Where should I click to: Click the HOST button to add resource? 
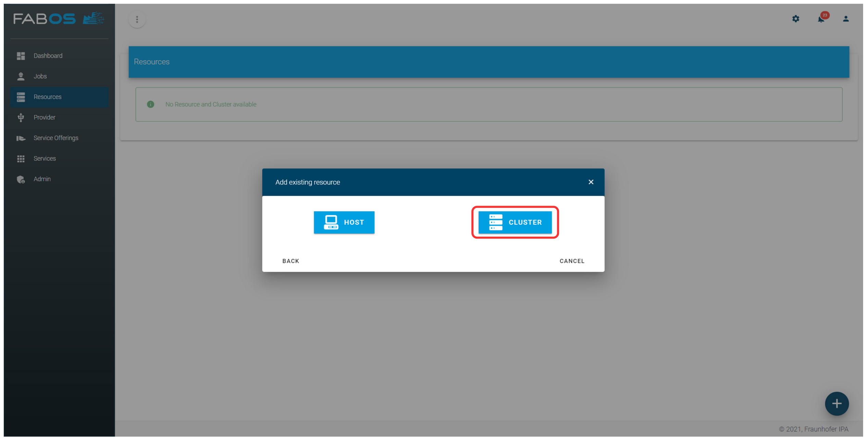tap(344, 222)
